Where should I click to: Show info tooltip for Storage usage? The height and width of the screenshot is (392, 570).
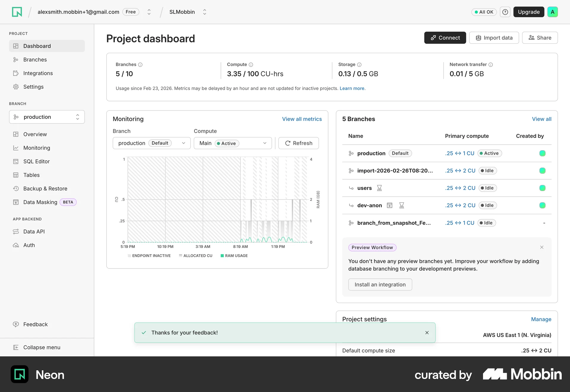[359, 65]
